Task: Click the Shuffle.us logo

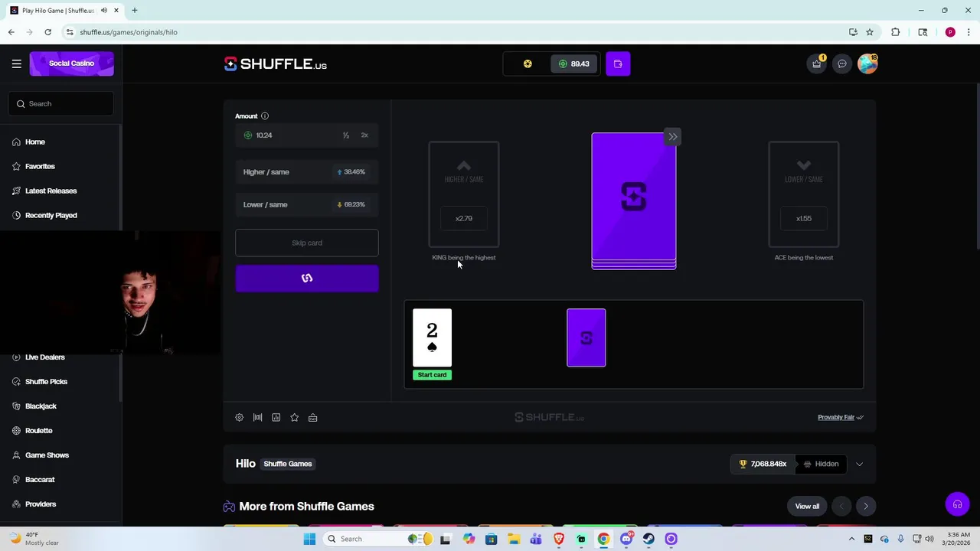Action: pyautogui.click(x=276, y=64)
